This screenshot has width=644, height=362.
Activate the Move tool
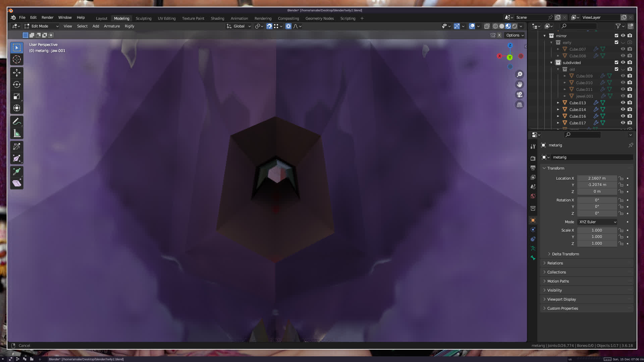(17, 72)
